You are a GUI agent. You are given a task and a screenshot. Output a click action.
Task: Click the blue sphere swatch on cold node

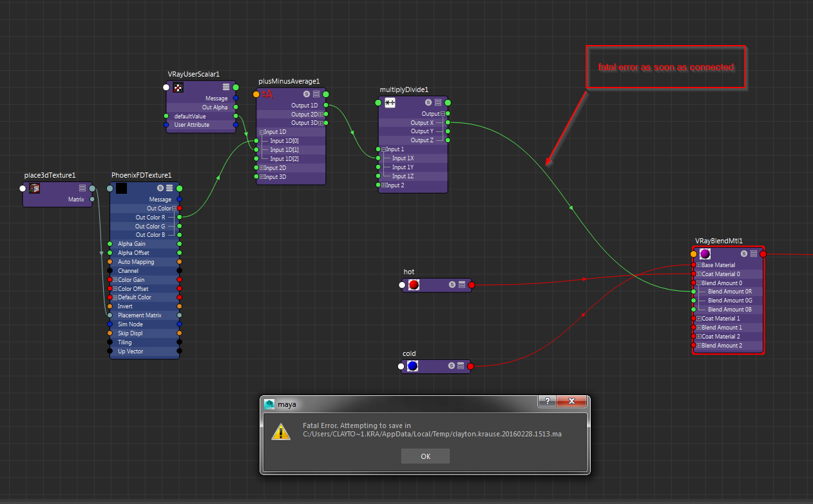[412, 366]
